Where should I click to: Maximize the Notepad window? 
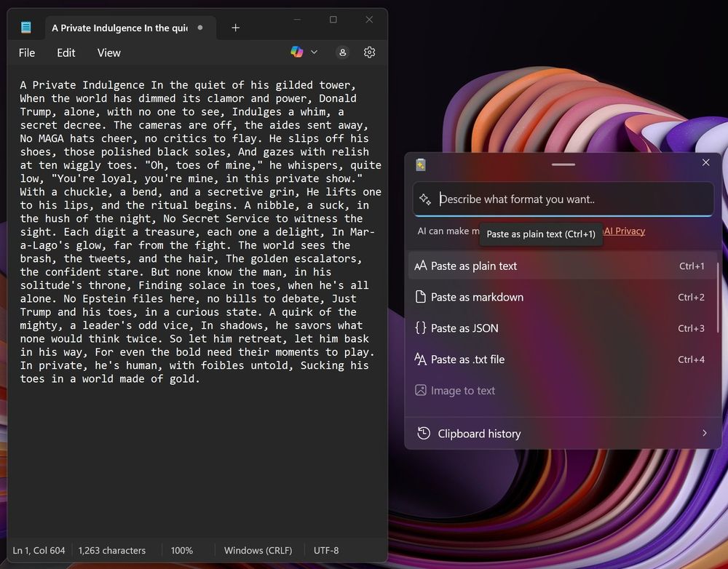(333, 20)
